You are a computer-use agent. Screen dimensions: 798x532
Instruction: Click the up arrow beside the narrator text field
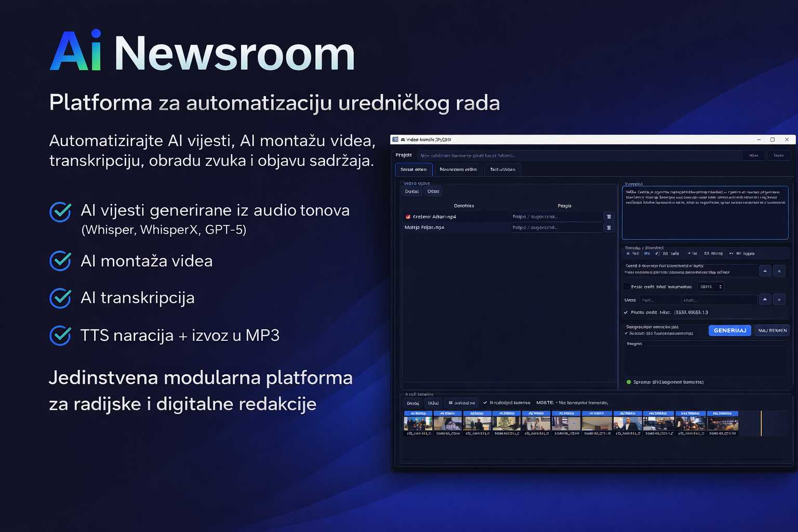click(765, 271)
